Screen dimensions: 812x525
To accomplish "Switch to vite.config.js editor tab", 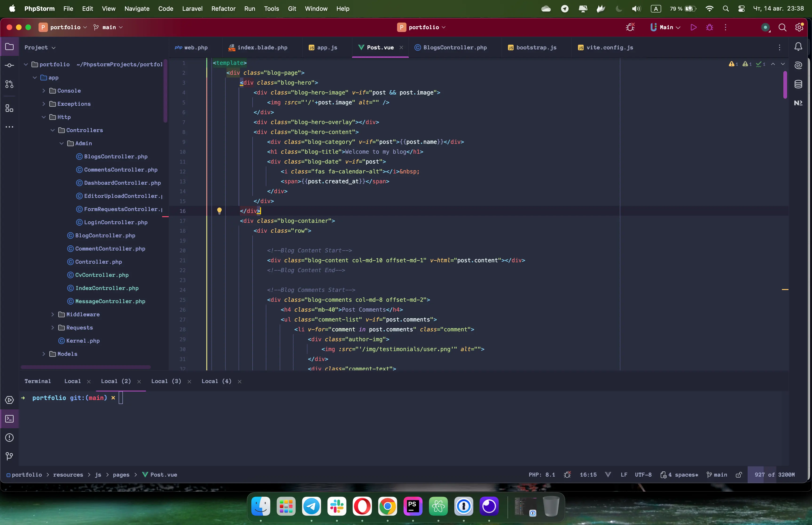I will pos(605,48).
